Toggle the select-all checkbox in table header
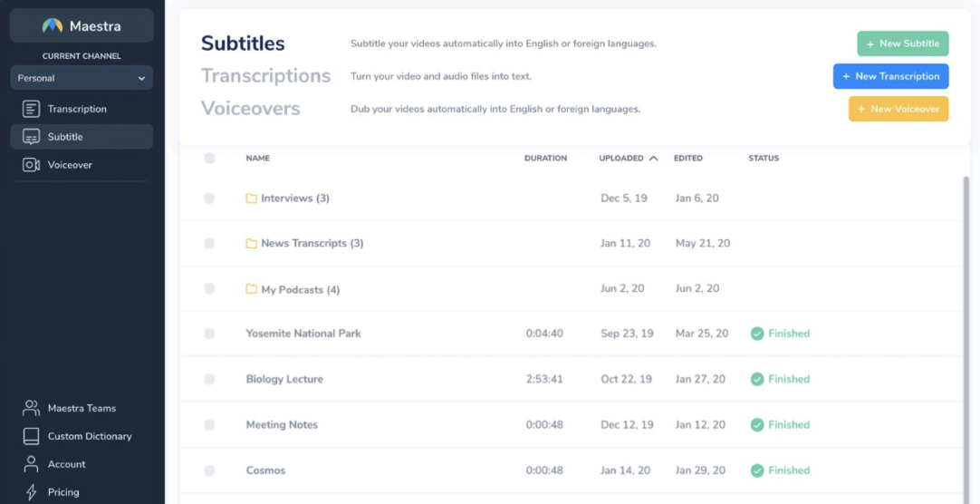This screenshot has width=980, height=504. [209, 158]
